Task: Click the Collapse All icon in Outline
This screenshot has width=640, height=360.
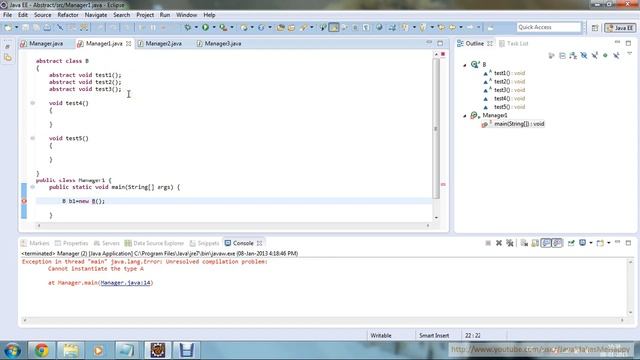Action: pyautogui.click(x=562, y=55)
